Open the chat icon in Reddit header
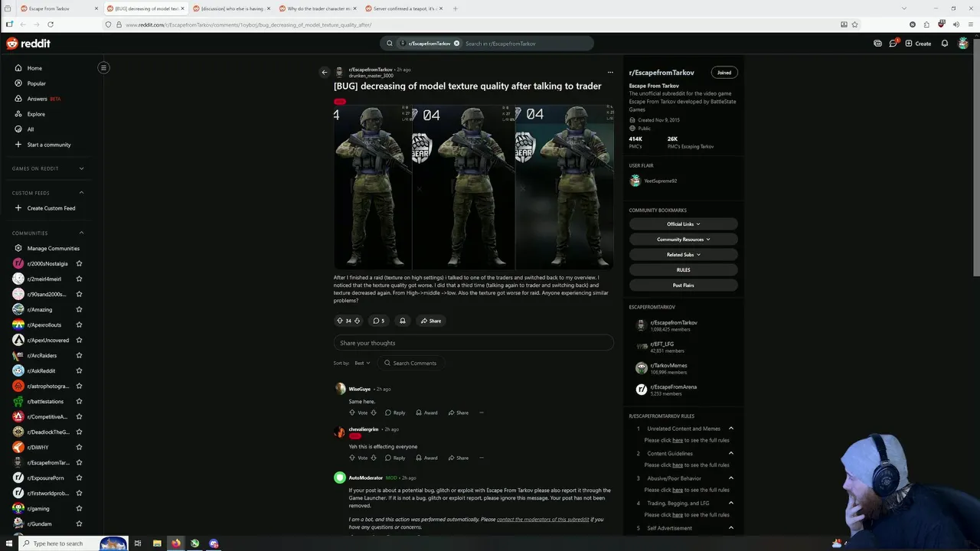This screenshot has height=551, width=980. [893, 44]
